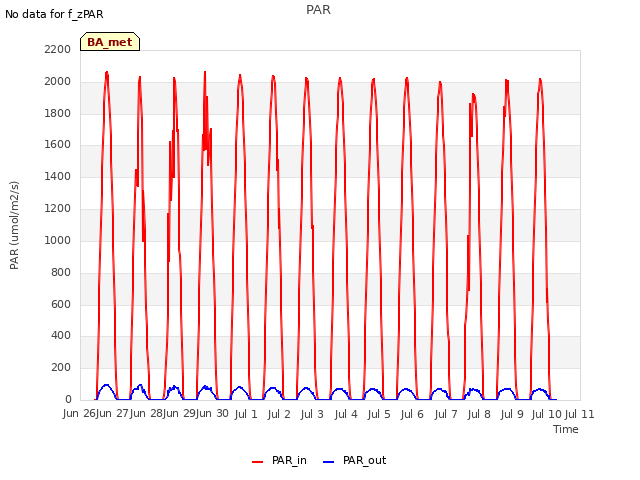Image resolution: width=640 pixels, height=480 pixels.
Task: Click the Jul 1 x-axis tick label
Action: [246, 414]
